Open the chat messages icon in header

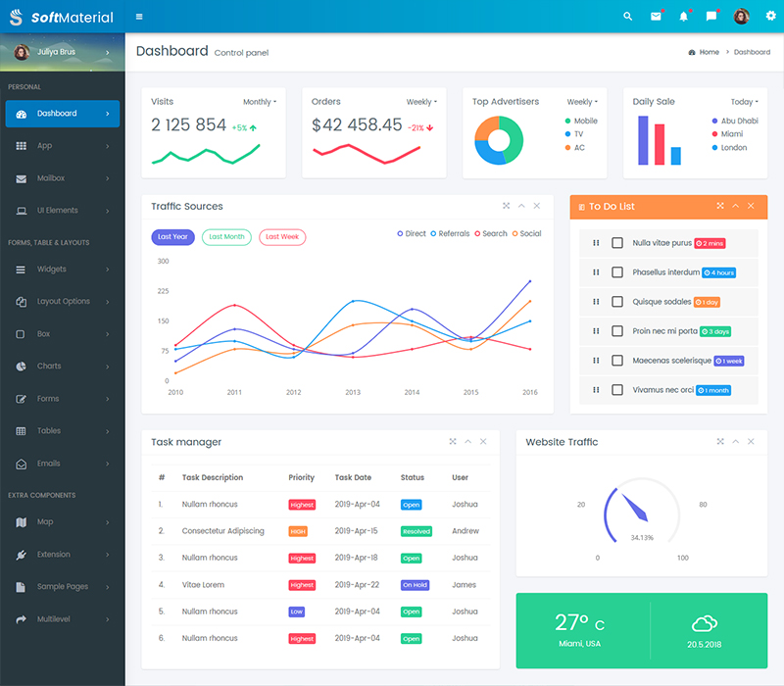[x=711, y=17]
